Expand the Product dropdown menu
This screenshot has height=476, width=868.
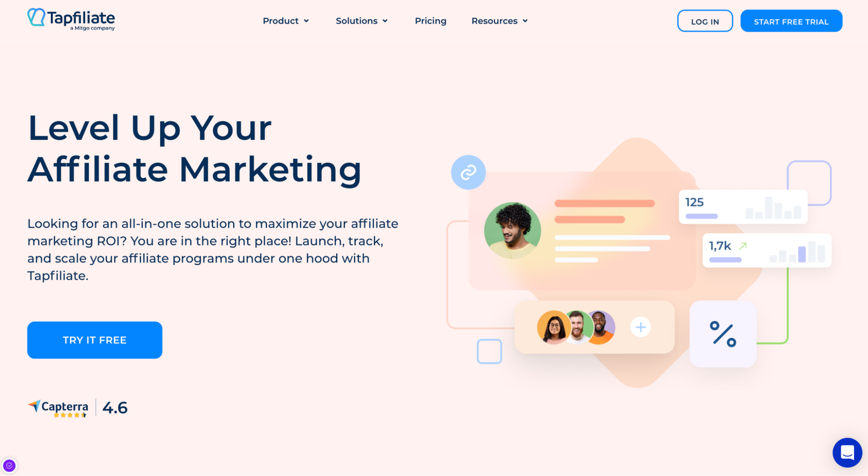[284, 20]
